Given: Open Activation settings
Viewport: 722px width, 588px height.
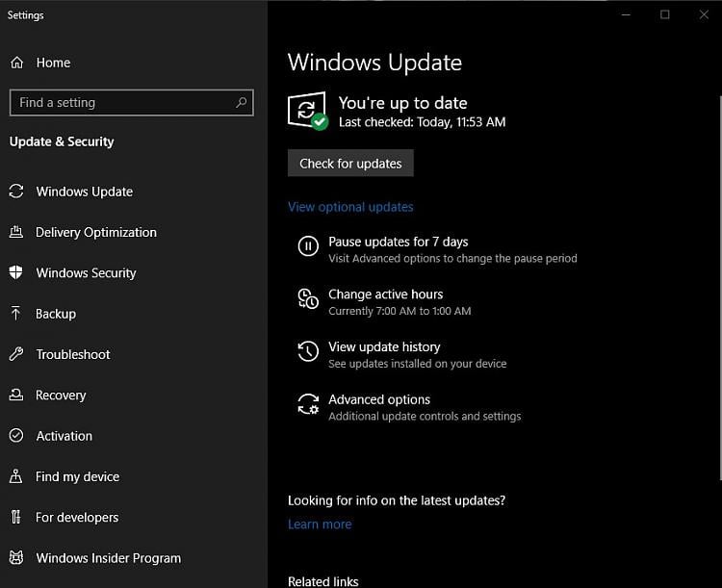Looking at the screenshot, I should click(x=64, y=436).
